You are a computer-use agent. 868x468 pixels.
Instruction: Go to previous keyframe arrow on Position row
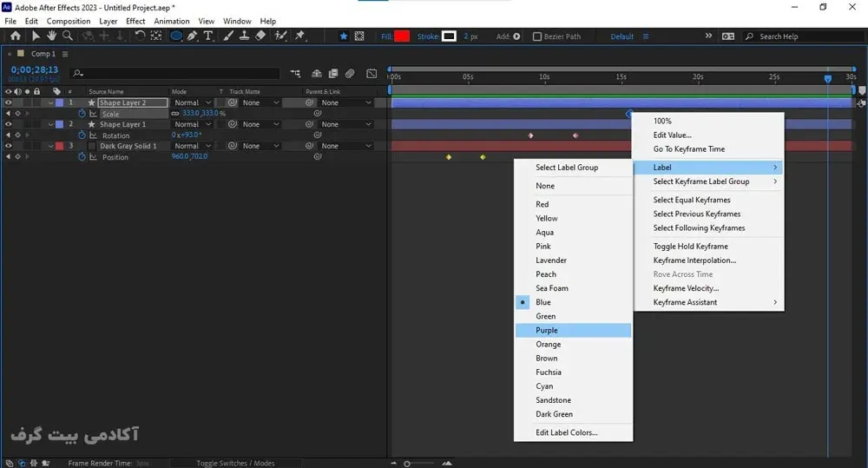click(x=9, y=157)
